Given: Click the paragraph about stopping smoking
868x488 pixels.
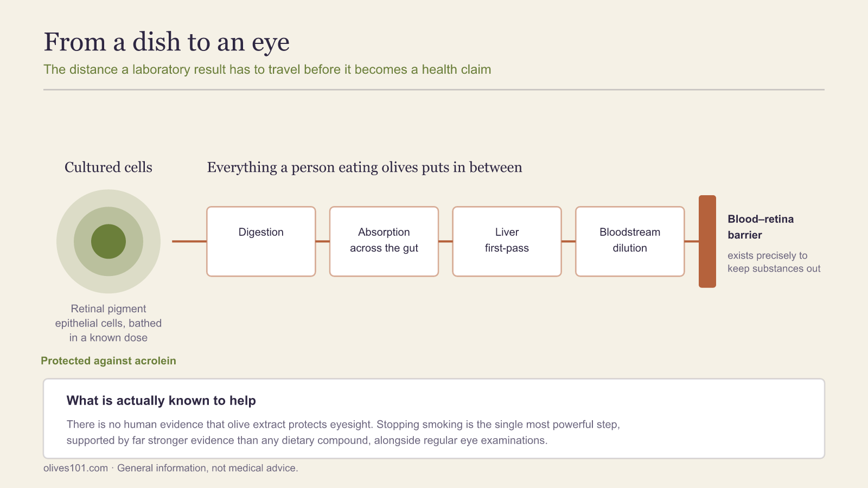Looking at the screenshot, I should pyautogui.click(x=343, y=432).
